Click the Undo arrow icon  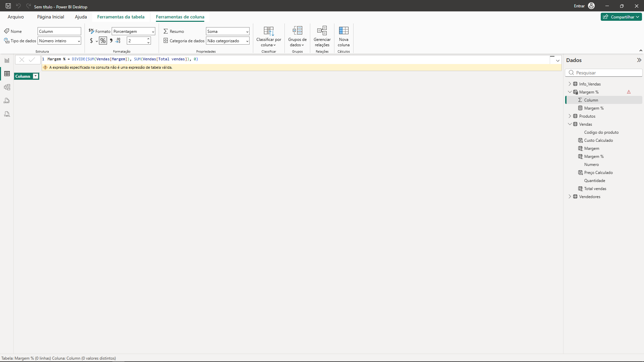(x=18, y=6)
